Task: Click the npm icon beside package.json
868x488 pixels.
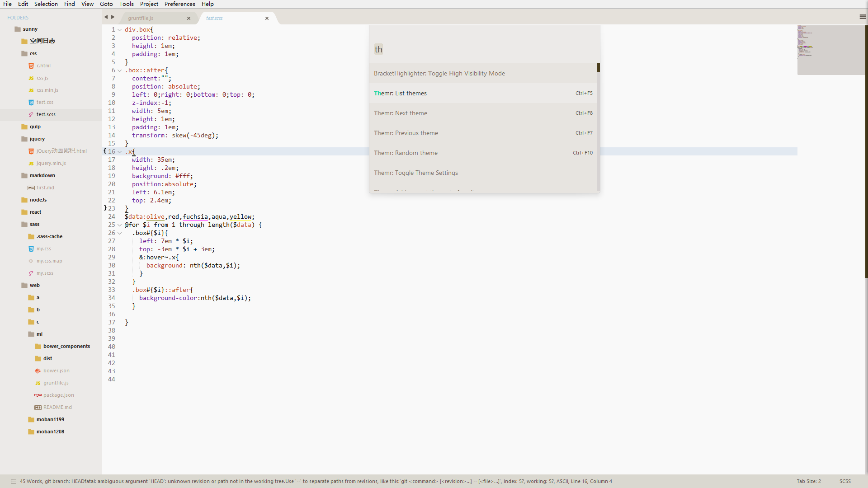Action: coord(38,395)
